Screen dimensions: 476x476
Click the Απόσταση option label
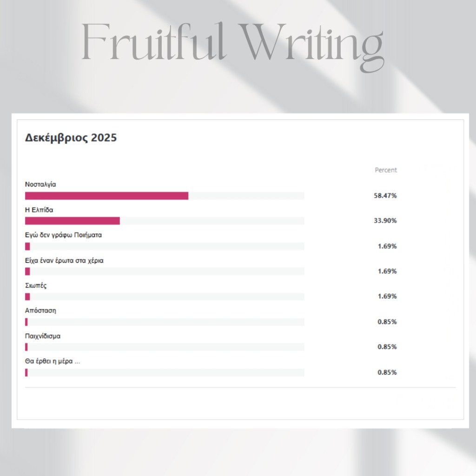[x=40, y=311]
